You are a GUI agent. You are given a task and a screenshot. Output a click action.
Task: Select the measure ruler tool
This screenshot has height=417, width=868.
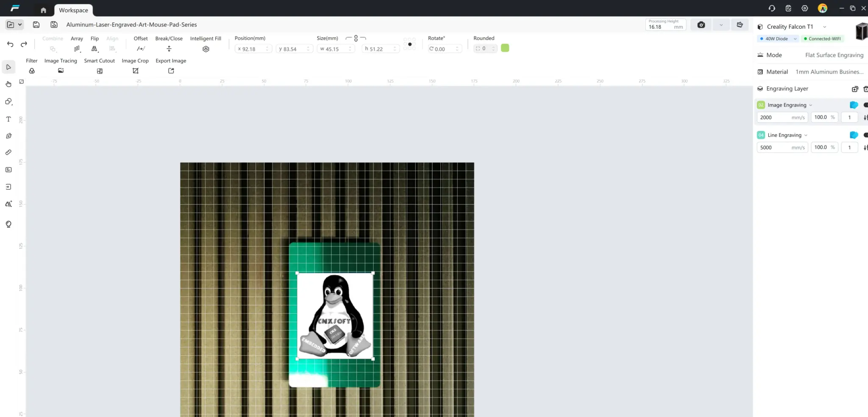(x=8, y=152)
